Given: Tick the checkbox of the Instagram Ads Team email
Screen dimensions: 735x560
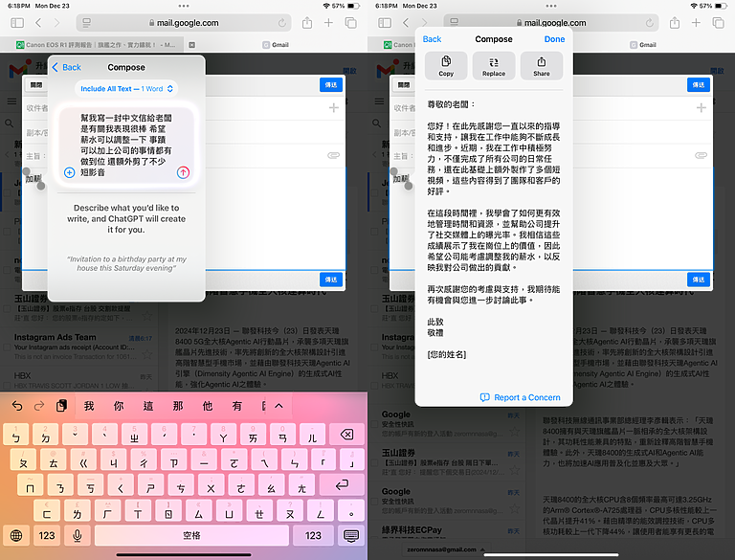Looking at the screenshot, I should 7,347.
